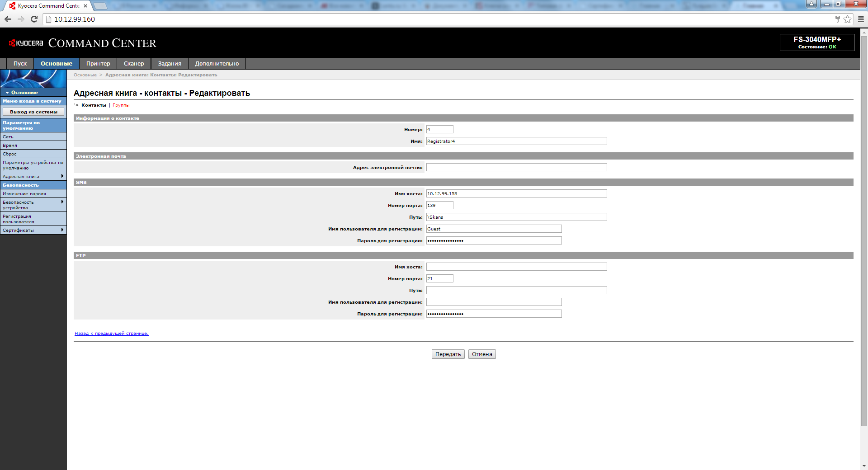Click the SMB password field
The height and width of the screenshot is (470, 868).
point(494,240)
